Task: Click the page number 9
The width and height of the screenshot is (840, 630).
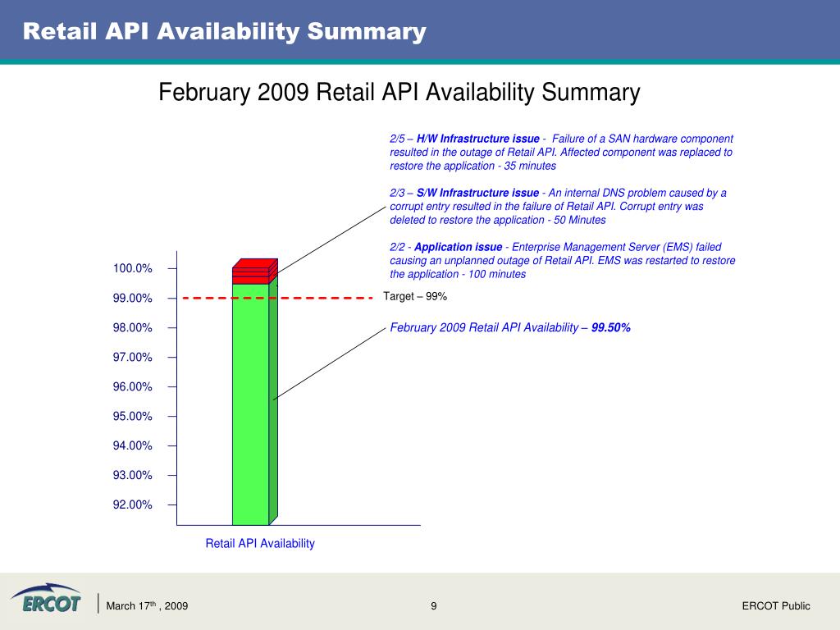Action: tap(433, 606)
